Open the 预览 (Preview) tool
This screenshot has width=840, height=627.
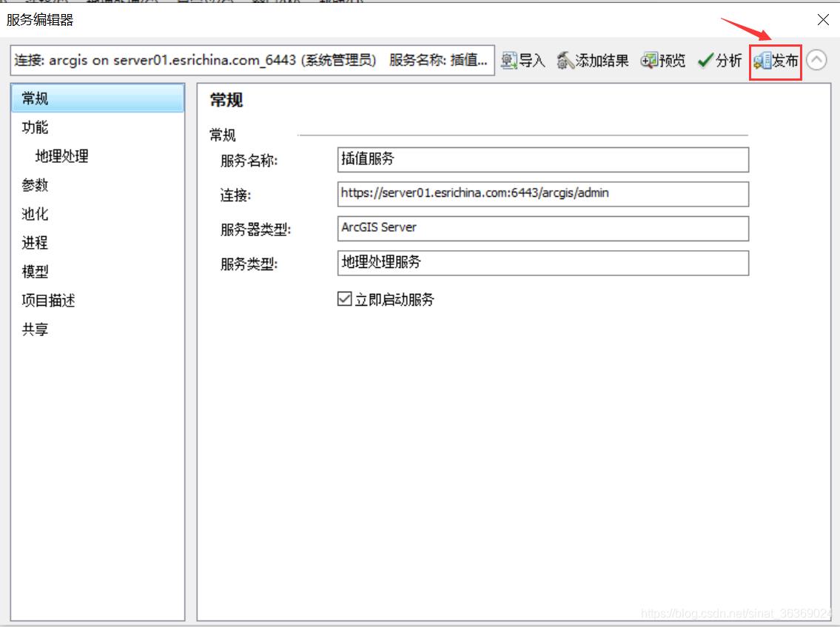663,61
